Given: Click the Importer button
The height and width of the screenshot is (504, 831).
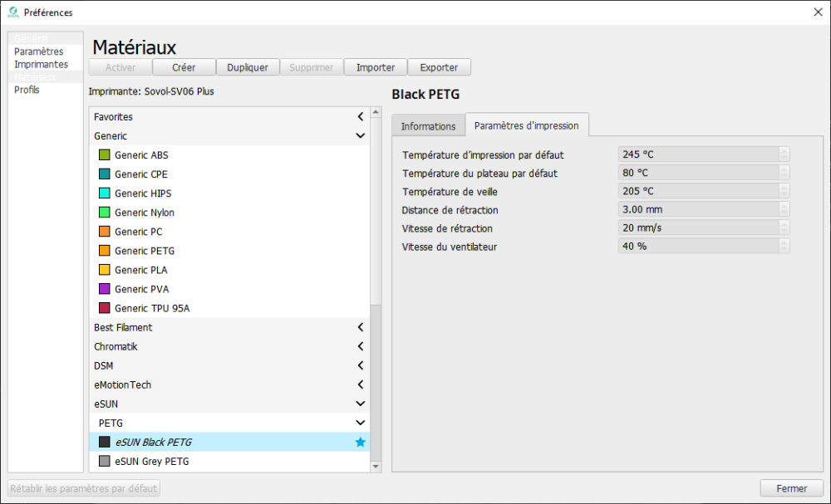Looking at the screenshot, I should coord(376,67).
